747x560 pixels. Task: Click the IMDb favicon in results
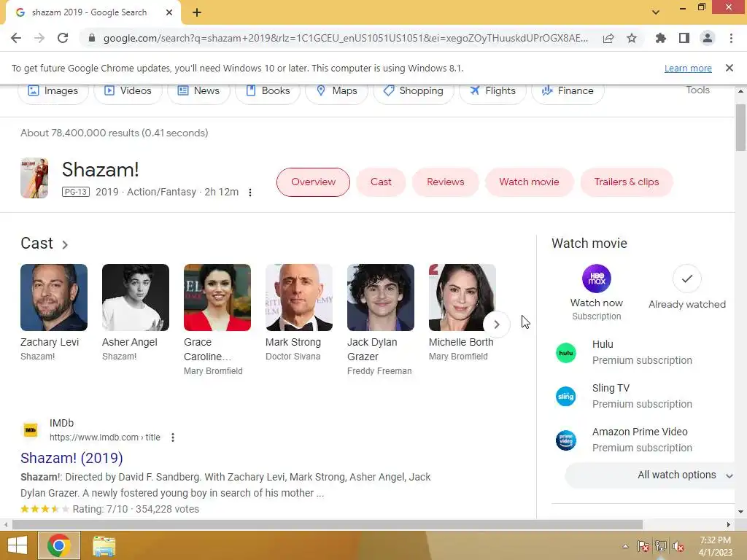click(31, 430)
